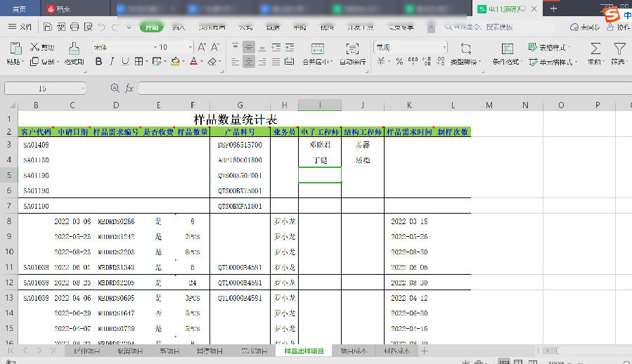Click the AutoSum sigma icon
This screenshot has height=364, width=632.
pyautogui.click(x=595, y=48)
